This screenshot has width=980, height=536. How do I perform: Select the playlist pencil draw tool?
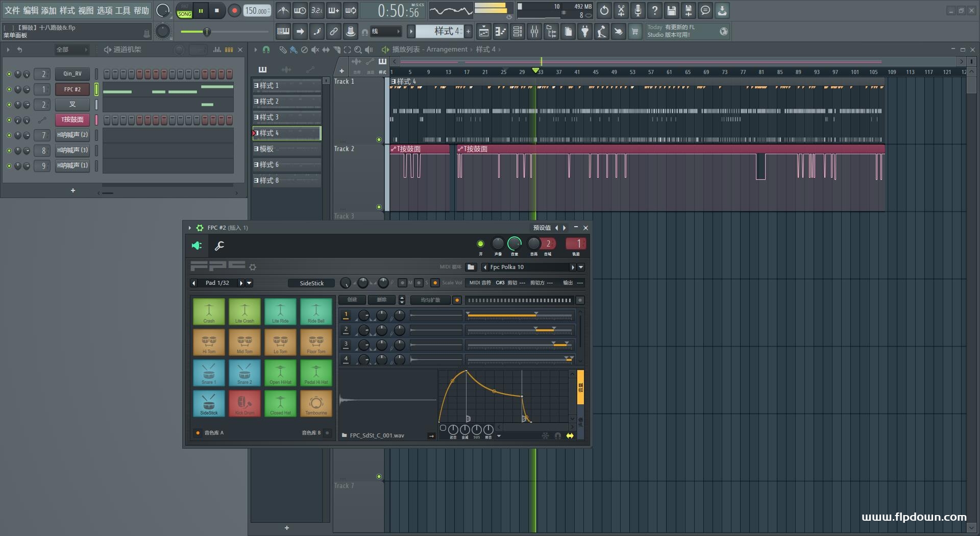coord(283,50)
